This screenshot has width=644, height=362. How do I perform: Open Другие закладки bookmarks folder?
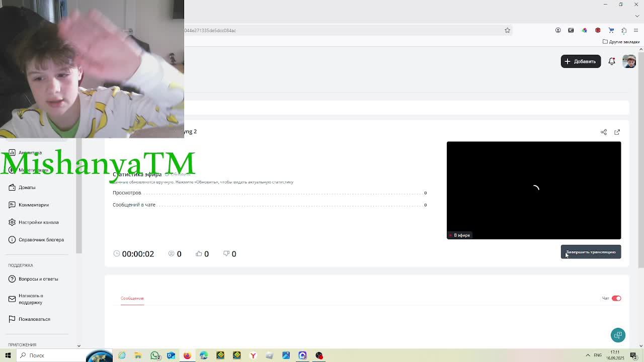tap(621, 42)
